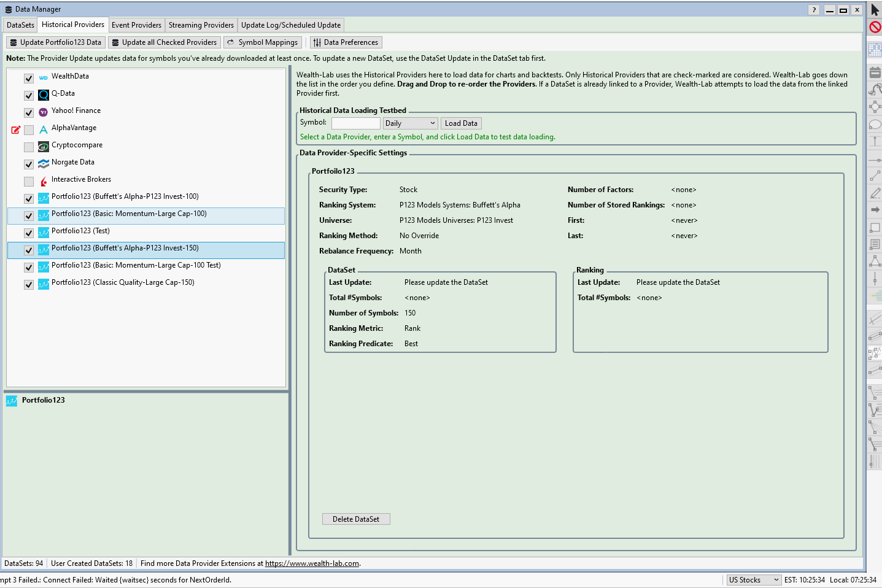
Task: Open the calendar drawing tool icon
Action: (x=875, y=72)
